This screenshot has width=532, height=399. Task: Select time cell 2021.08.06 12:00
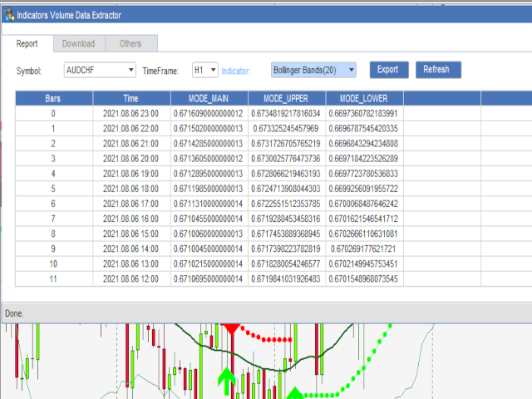(131, 279)
